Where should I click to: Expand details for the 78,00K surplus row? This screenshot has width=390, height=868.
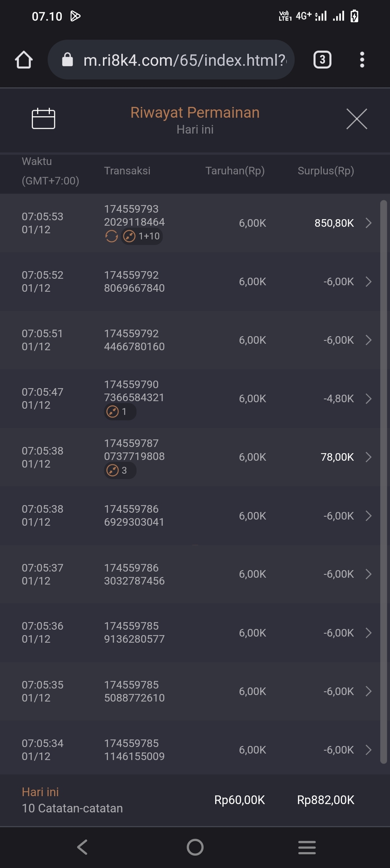368,457
